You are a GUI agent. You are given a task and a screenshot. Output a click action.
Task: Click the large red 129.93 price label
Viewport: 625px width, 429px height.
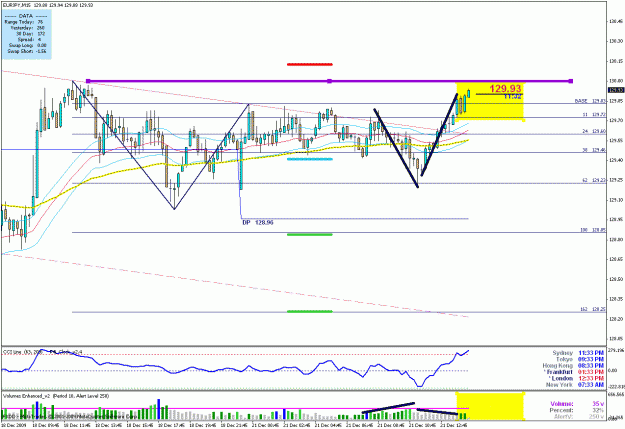[505, 89]
